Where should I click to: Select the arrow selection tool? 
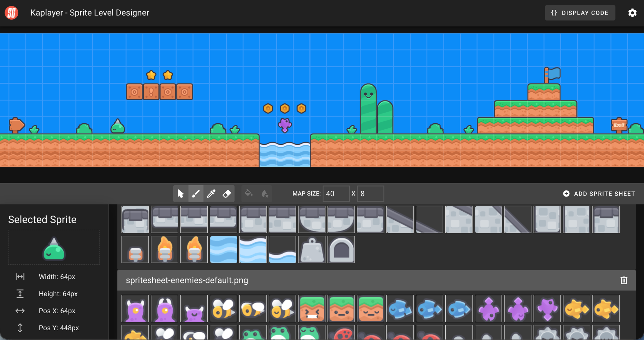pyautogui.click(x=181, y=193)
